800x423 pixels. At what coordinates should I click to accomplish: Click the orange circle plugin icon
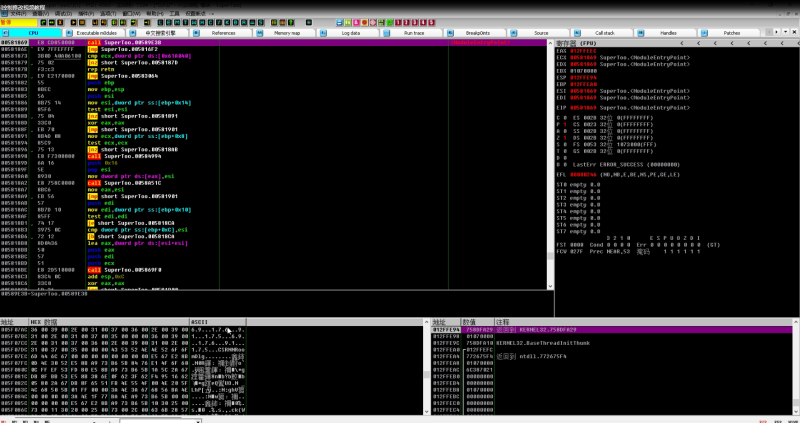pos(364,22)
